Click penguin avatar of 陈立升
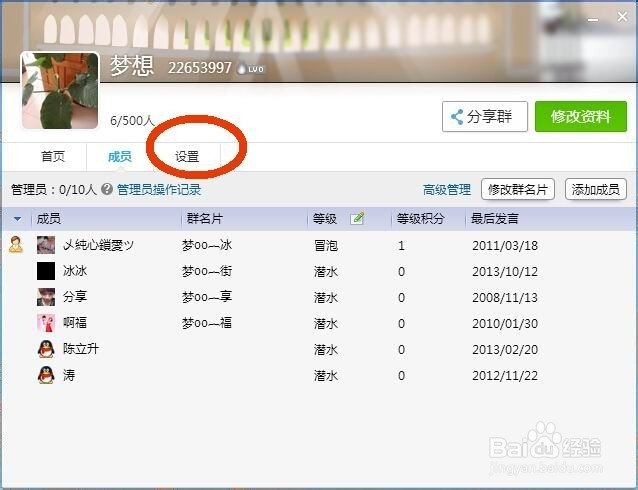Image resolution: width=638 pixels, height=490 pixels. tap(46, 349)
